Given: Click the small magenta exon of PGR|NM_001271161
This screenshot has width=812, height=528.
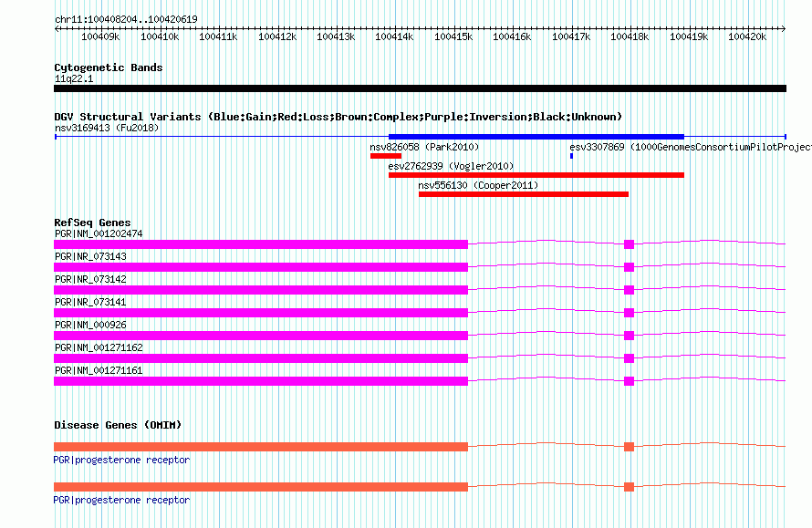Looking at the screenshot, I should [x=630, y=381].
